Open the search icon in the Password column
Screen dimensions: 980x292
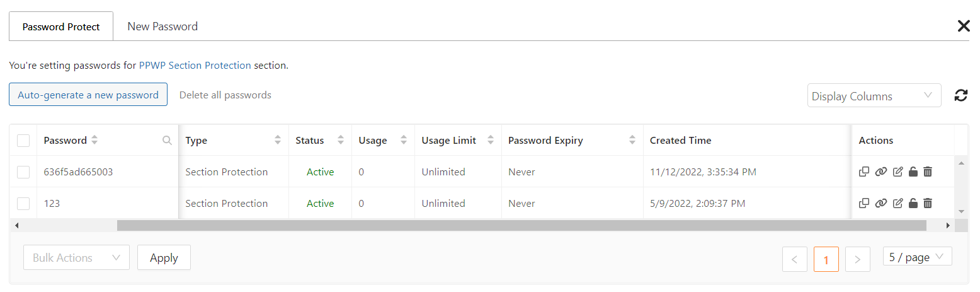[x=167, y=141]
